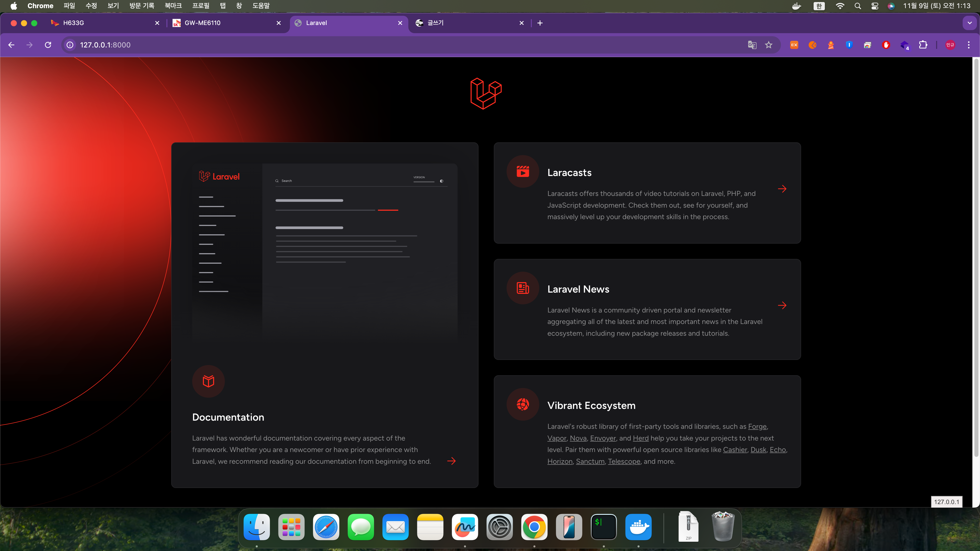The image size is (980, 551).
Task: Expand the tab search dropdown arrow
Action: (969, 23)
